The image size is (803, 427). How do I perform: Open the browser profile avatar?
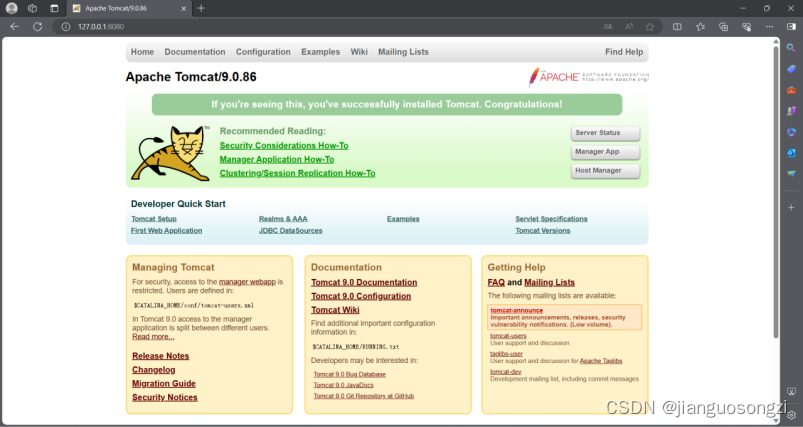[11, 8]
